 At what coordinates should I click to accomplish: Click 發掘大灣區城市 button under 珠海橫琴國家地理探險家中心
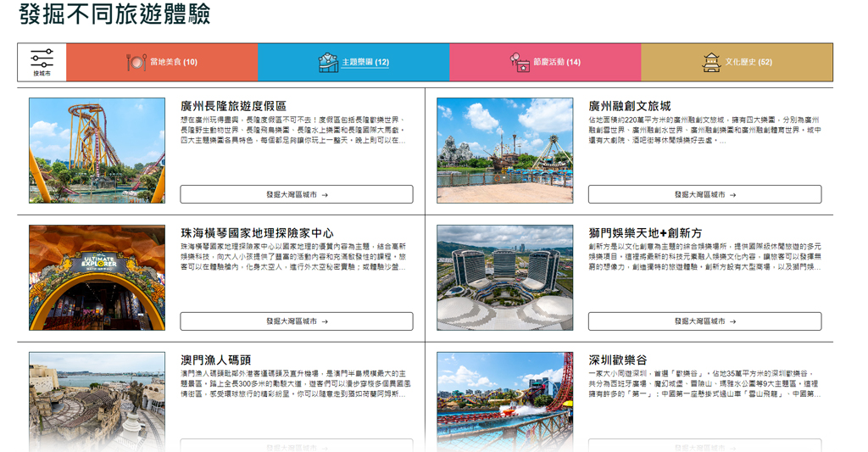[297, 321]
